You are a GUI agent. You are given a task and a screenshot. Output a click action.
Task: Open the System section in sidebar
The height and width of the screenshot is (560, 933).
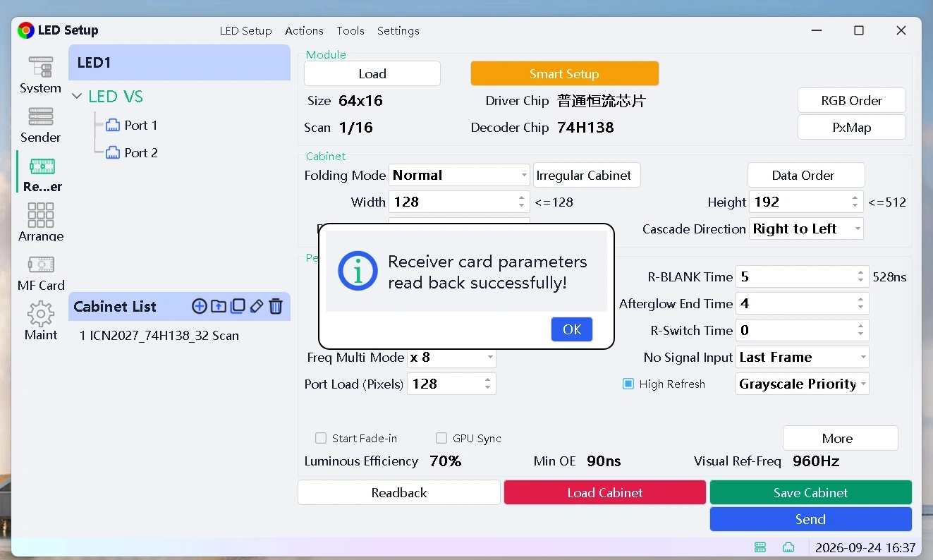[x=40, y=75]
